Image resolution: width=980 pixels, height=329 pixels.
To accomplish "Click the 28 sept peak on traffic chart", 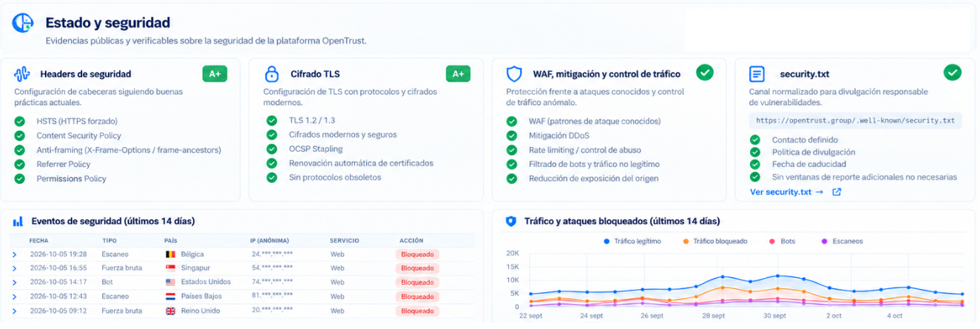I will (x=723, y=277).
